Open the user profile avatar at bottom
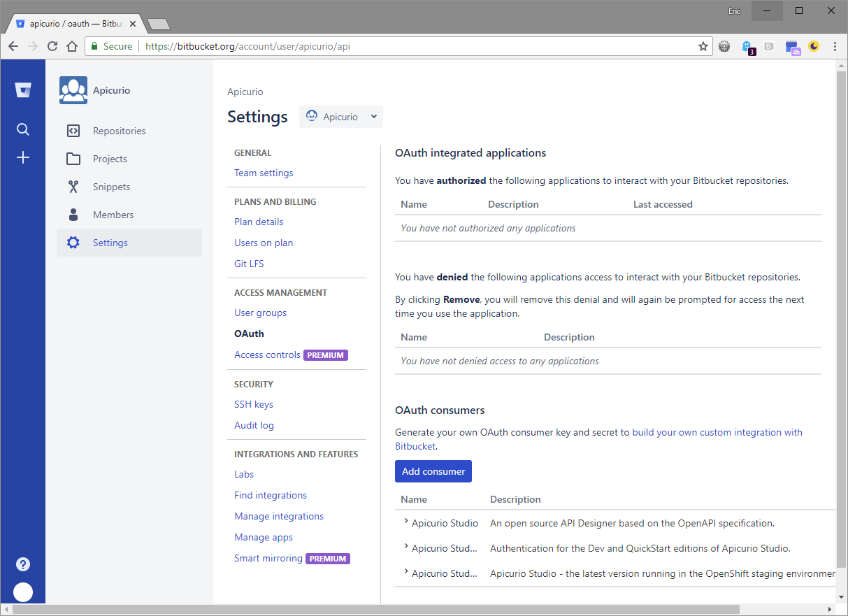 (x=23, y=592)
